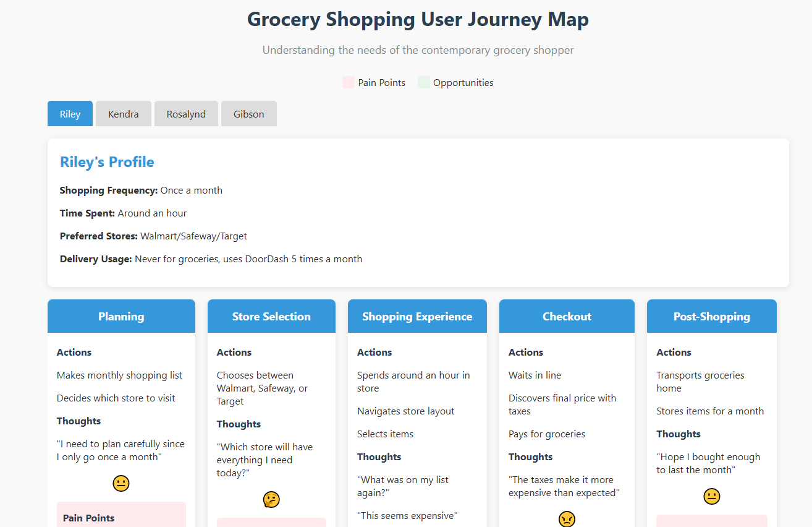Viewport: 812px width, 527px height.
Task: Click the Checkout stage header
Action: (x=567, y=316)
